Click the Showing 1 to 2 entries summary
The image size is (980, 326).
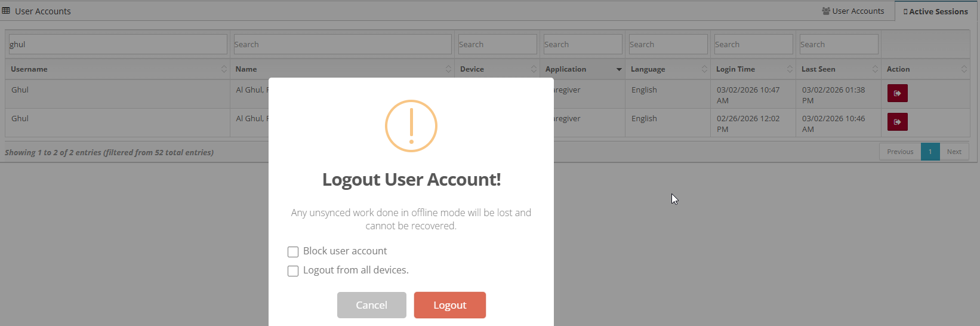pyautogui.click(x=109, y=152)
